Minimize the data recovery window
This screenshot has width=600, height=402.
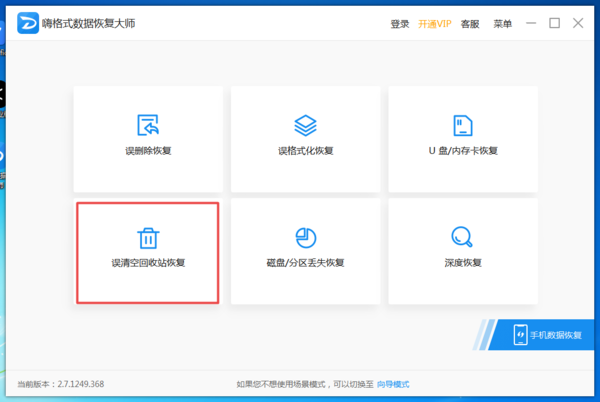pos(532,23)
